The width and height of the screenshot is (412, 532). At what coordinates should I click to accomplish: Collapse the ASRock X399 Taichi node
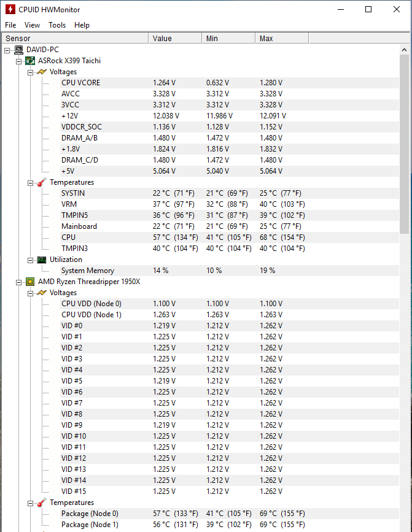[18, 62]
